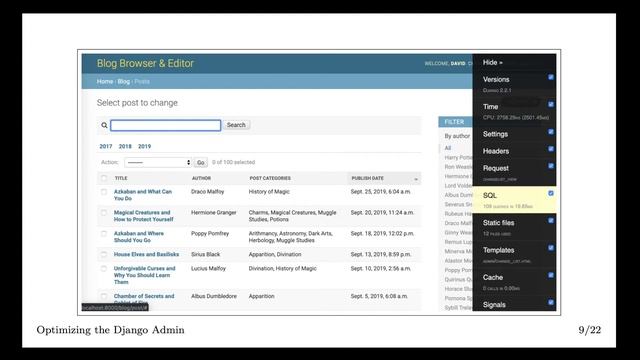The image size is (640, 360).
Task: Open post 'House Elves and Basilisks'
Action: click(146, 254)
